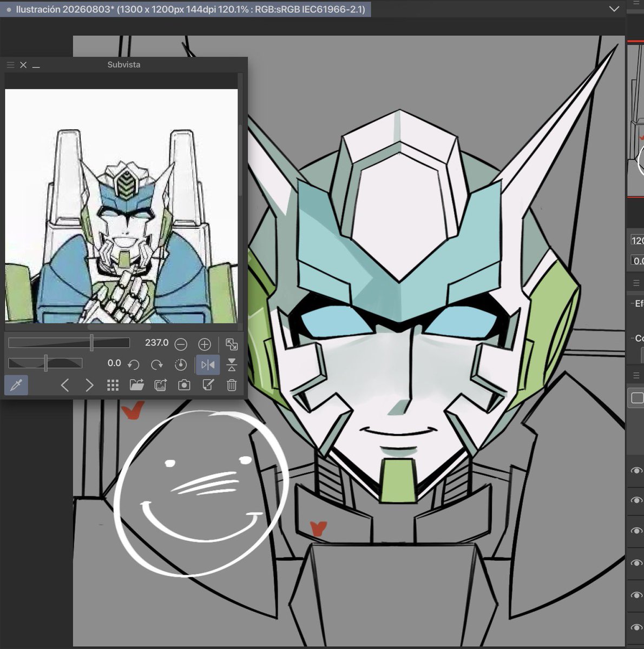
Task: Click the Subvista vertical scrollbar
Action: tap(240, 160)
